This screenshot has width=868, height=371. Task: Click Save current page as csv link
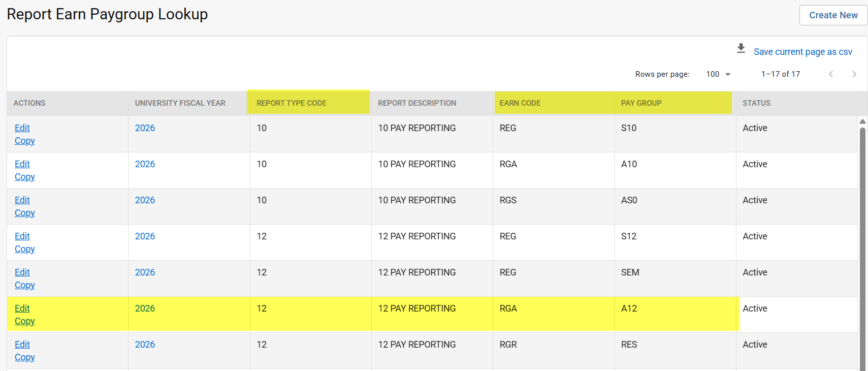[x=802, y=52]
